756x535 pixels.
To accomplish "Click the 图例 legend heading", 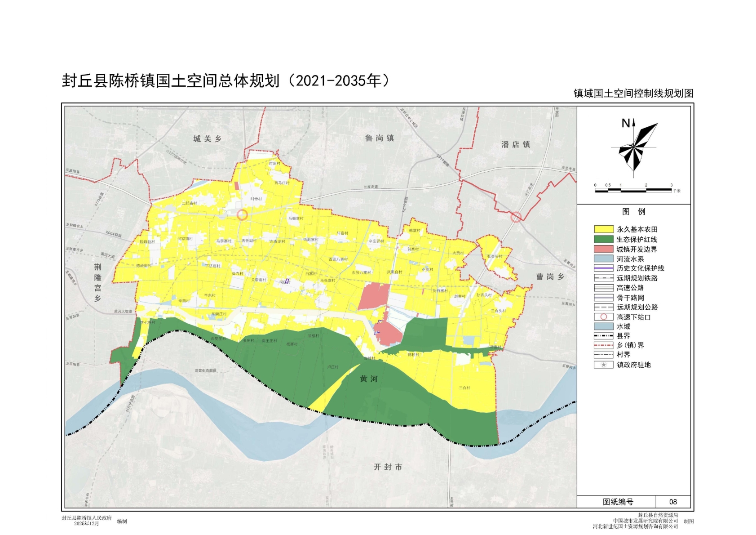I will point(633,211).
